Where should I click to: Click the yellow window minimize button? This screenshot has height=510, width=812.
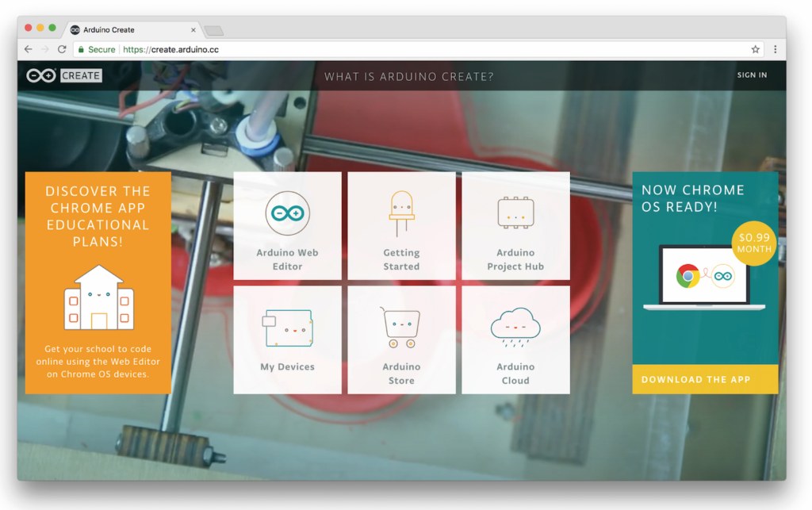coord(40,28)
